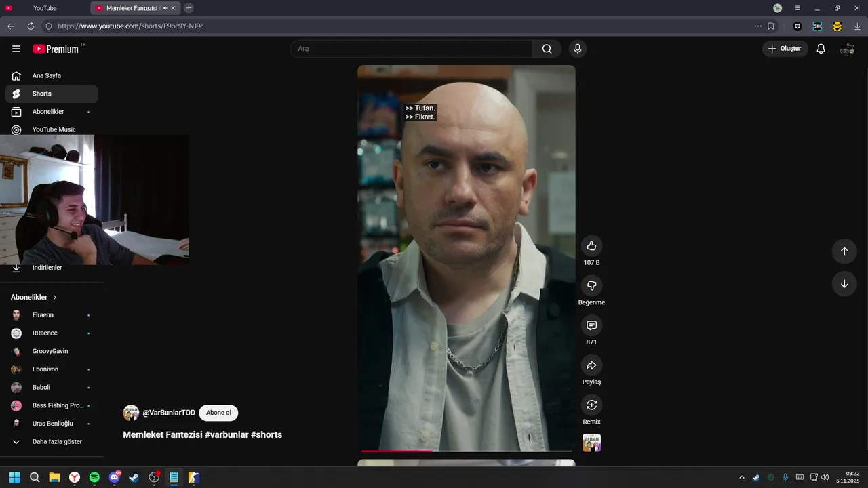Expand the Abonelikler section heading chevron
868x488 pixels.
click(55, 298)
